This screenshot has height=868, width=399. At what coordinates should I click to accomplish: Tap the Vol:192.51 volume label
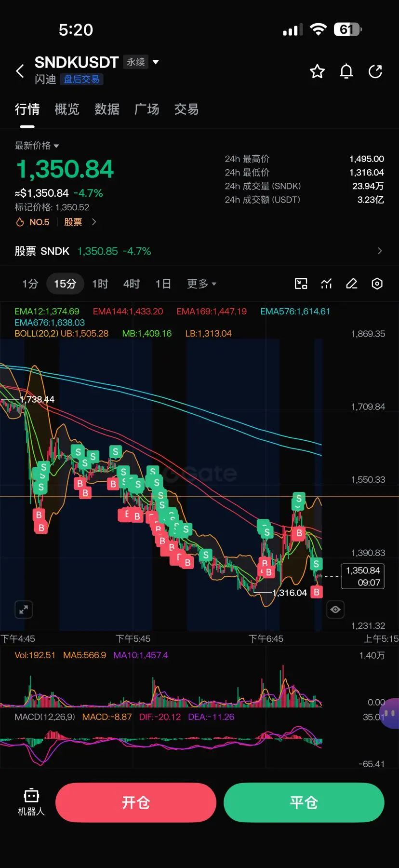(x=35, y=655)
